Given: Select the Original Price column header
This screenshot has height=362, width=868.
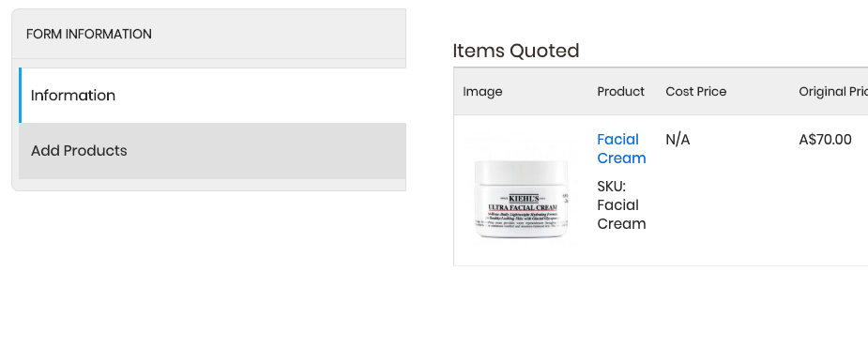Looking at the screenshot, I should point(833,91).
